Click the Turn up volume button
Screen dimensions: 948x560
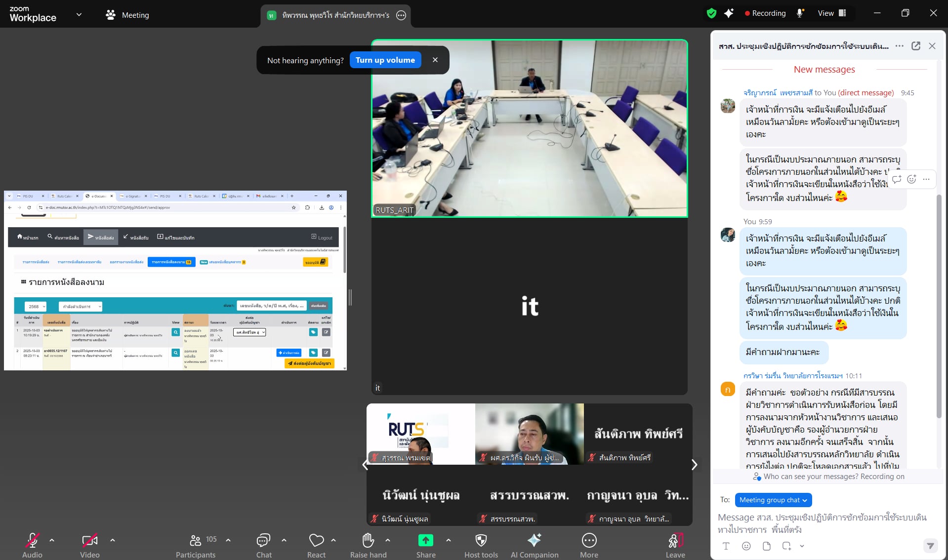click(x=385, y=60)
